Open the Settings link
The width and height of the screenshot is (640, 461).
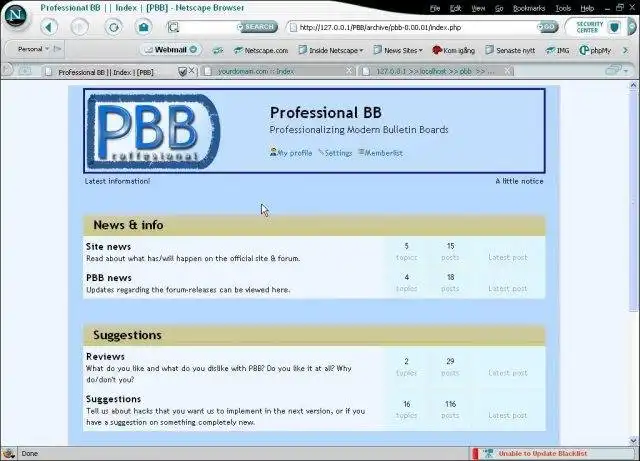336,153
